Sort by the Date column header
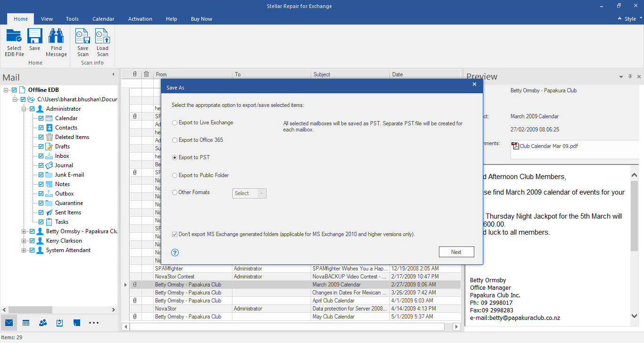Screen dimensions: 644x343 [425, 74]
